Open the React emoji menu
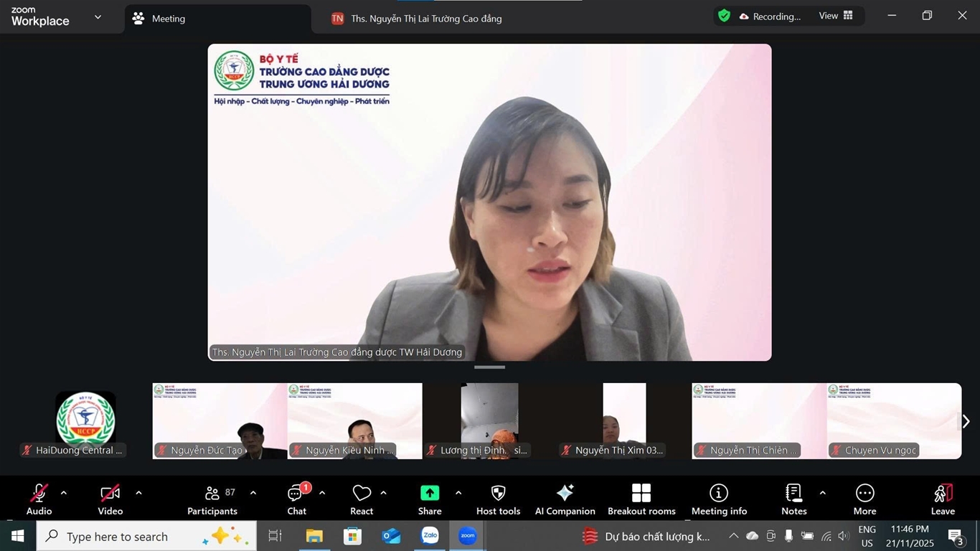This screenshot has height=551, width=980. (362, 499)
